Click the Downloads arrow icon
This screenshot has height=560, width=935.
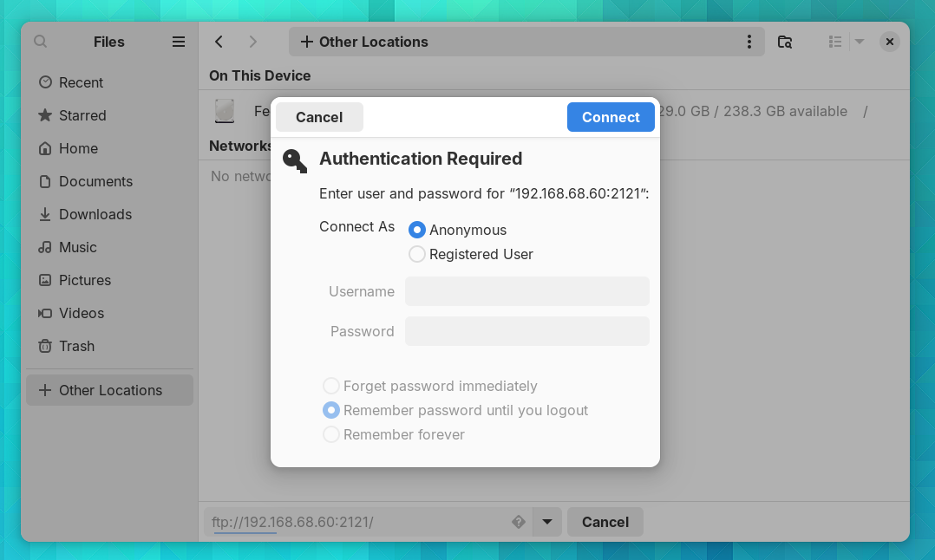click(x=45, y=214)
